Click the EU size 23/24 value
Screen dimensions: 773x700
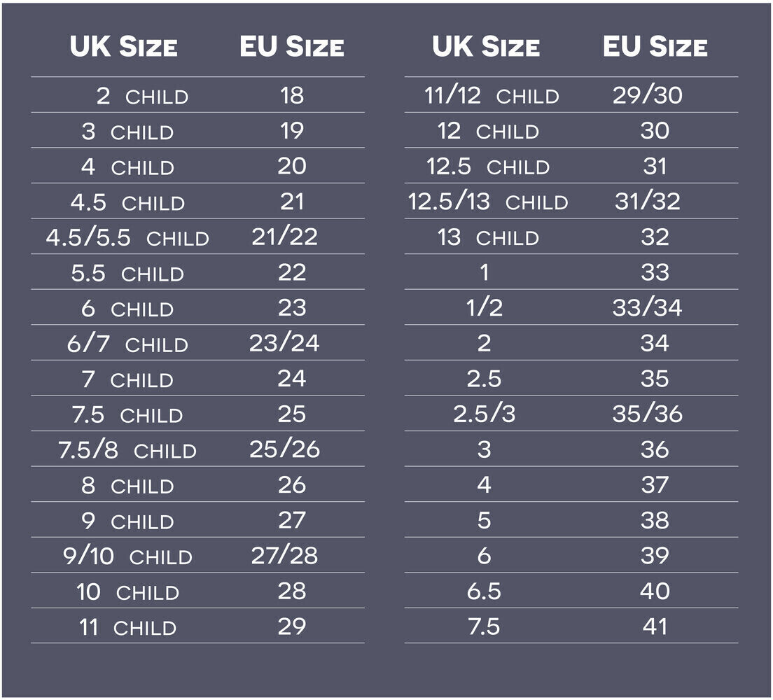[284, 342]
